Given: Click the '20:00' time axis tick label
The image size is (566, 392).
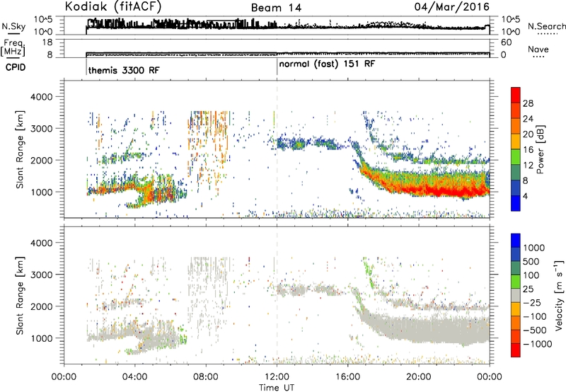Looking at the screenshot, I should pyautogui.click(x=419, y=376).
